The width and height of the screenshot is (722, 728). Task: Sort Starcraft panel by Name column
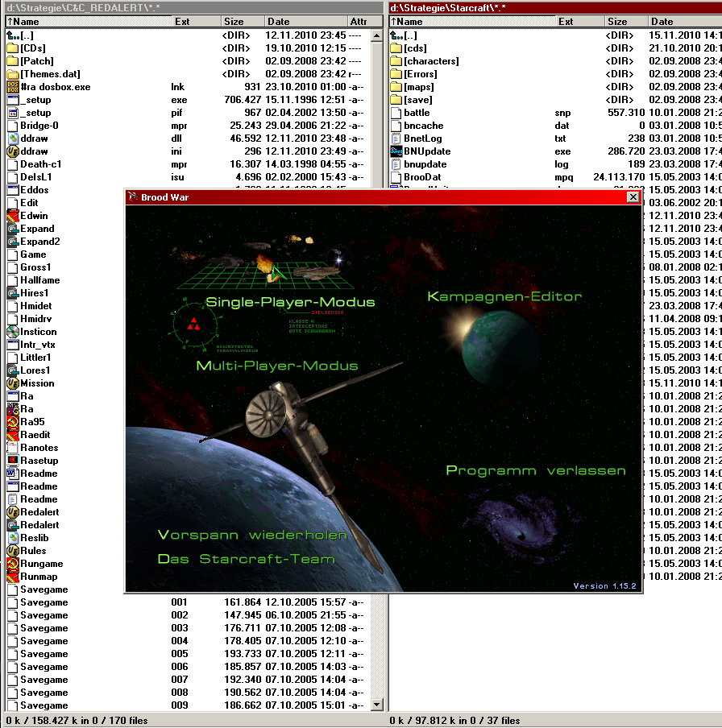pyautogui.click(x=472, y=22)
